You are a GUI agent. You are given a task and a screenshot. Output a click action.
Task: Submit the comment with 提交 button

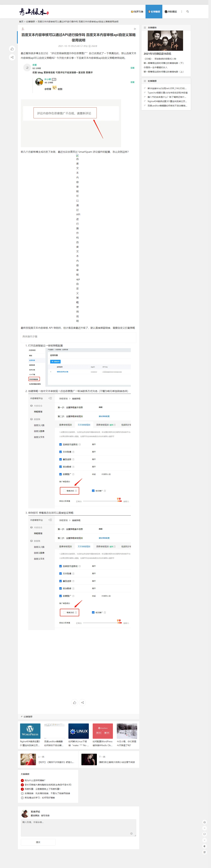38,842
